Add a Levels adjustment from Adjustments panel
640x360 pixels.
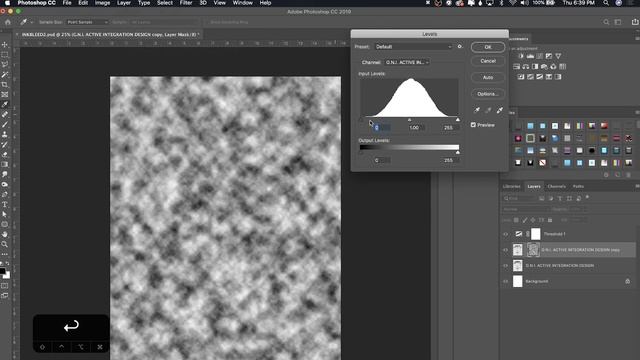tap(530, 56)
